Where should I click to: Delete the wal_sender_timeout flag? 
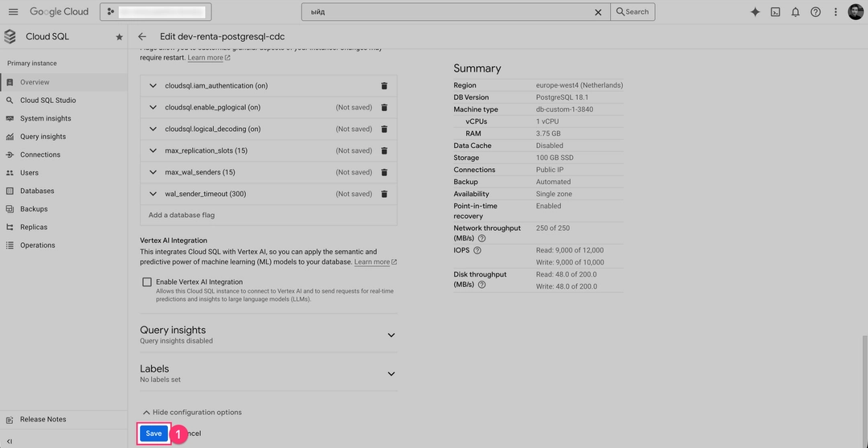pos(384,194)
